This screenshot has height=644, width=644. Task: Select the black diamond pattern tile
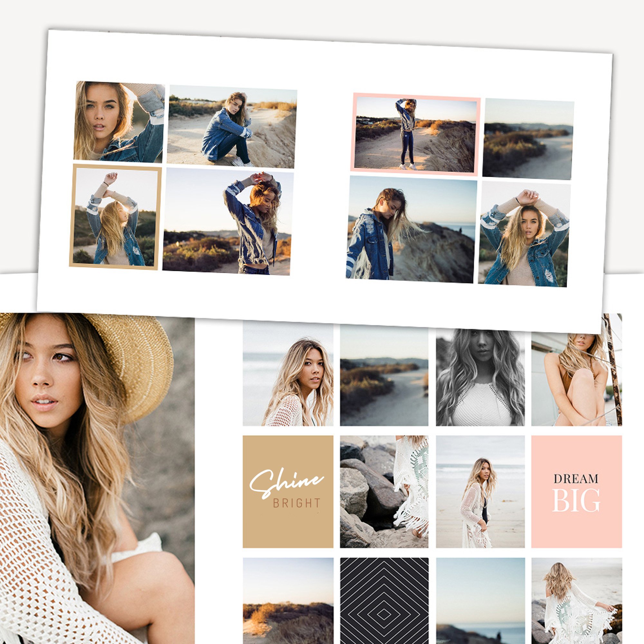(x=384, y=600)
